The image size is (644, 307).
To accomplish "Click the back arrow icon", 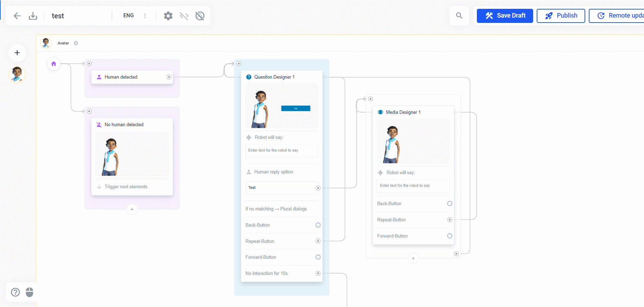I will tap(17, 16).
